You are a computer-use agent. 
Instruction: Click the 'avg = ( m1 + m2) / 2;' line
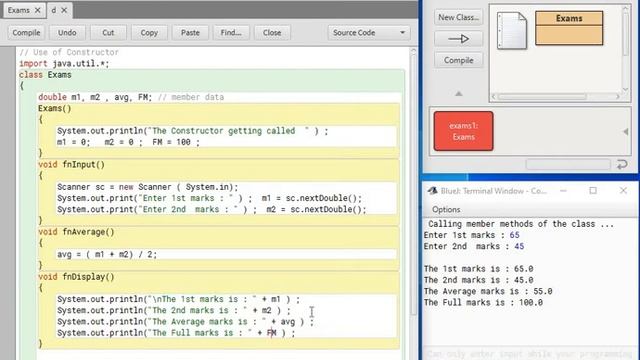click(107, 255)
